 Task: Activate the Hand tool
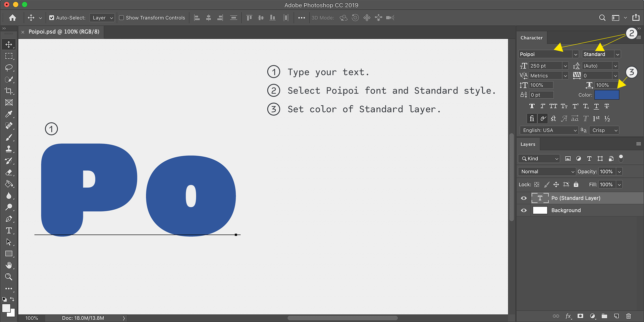(x=9, y=265)
